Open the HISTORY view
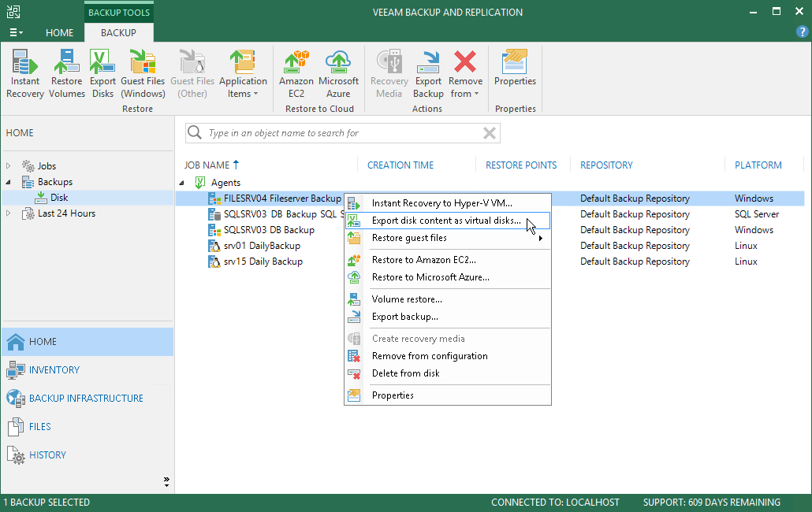 [88, 455]
